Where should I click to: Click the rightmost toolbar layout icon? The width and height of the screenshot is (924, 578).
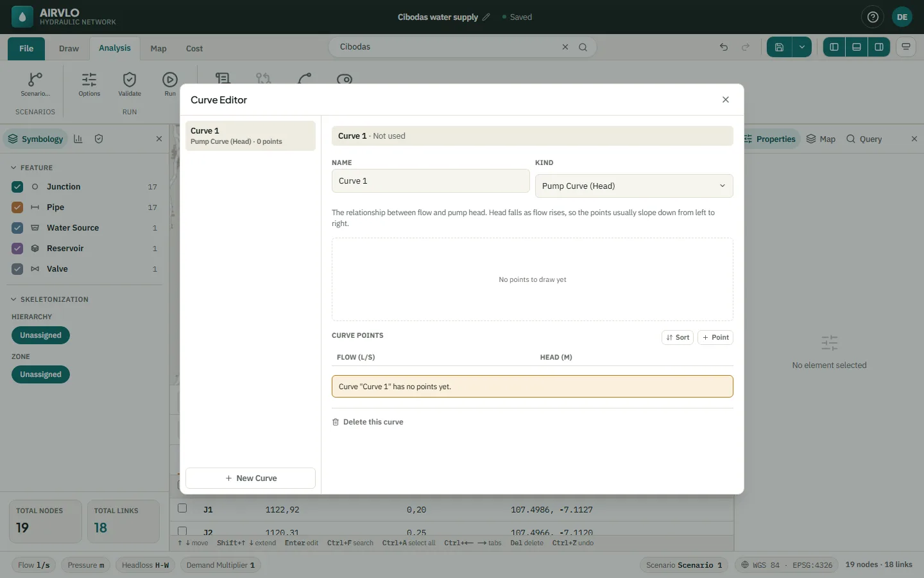[x=906, y=47]
